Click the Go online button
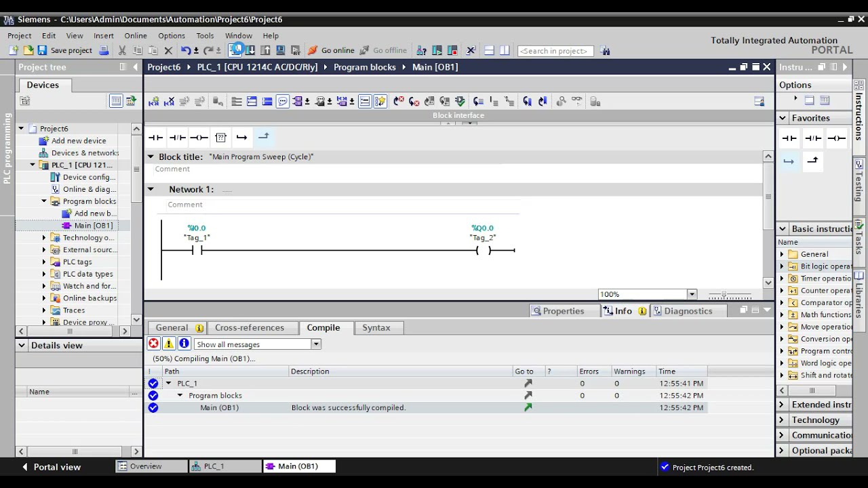Image resolution: width=868 pixels, height=488 pixels. point(332,51)
